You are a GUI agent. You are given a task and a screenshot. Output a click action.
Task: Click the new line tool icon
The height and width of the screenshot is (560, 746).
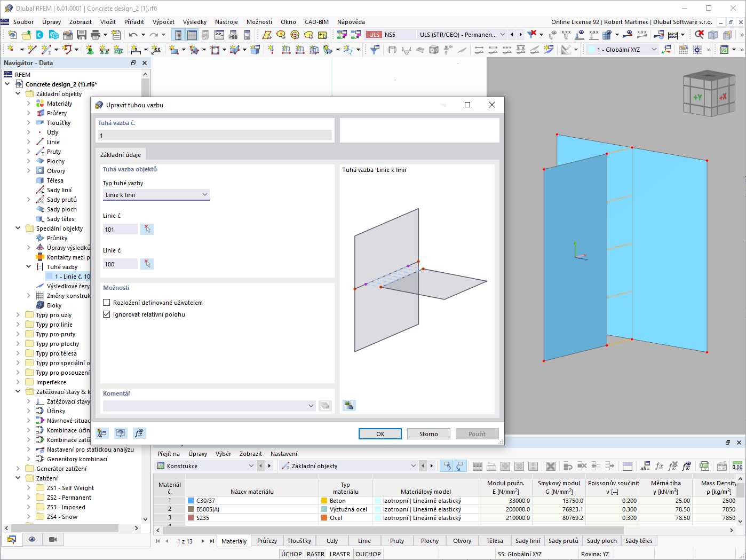click(x=32, y=50)
